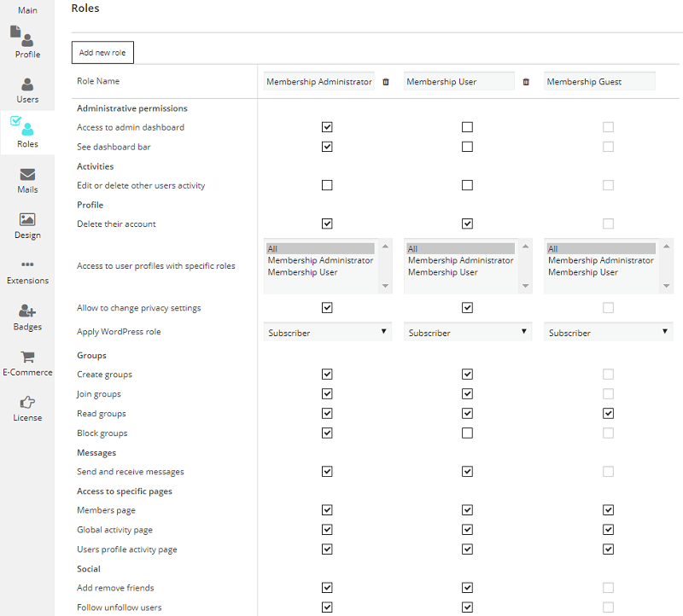This screenshot has width=683, height=616.
Task: Click up arrow of Membership User access list scrollbar
Action: click(x=526, y=247)
